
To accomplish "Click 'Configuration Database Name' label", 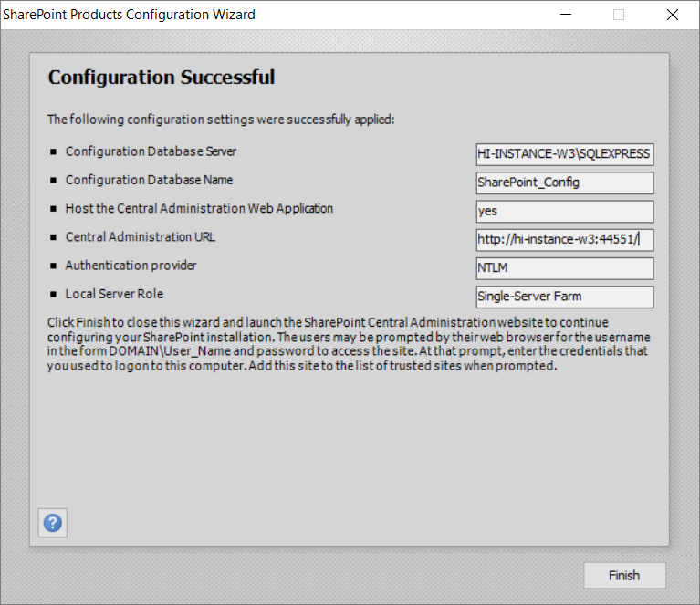I will pyautogui.click(x=149, y=180).
